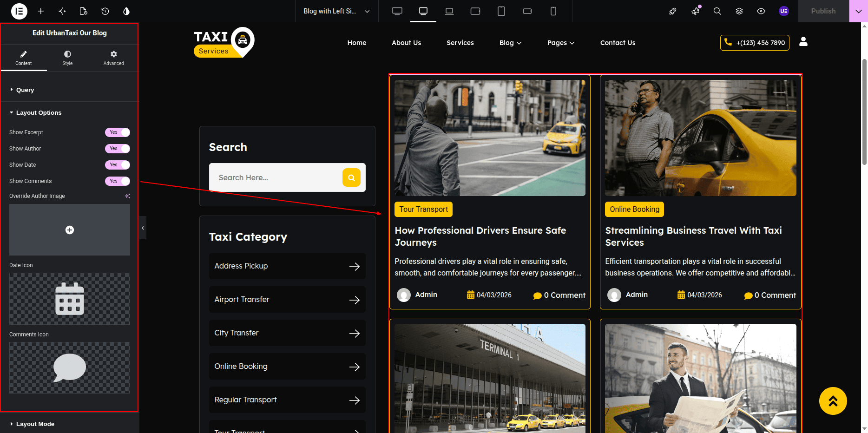The width and height of the screenshot is (868, 433).
Task: Select the mobile portrait device view
Action: (553, 11)
